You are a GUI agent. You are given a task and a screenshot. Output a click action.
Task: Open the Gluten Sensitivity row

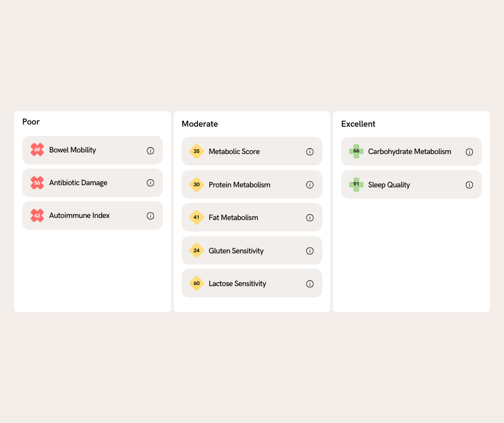tap(252, 251)
